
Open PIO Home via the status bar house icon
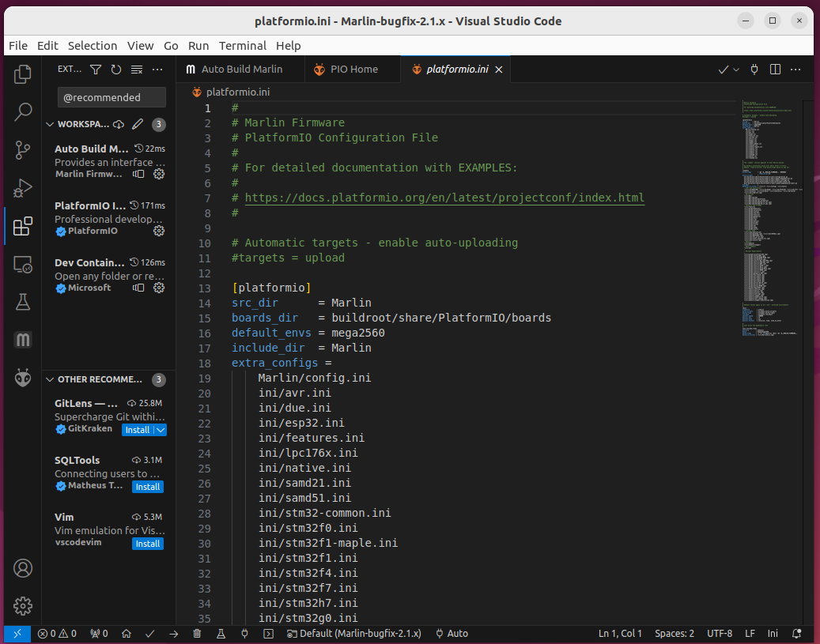pos(127,633)
